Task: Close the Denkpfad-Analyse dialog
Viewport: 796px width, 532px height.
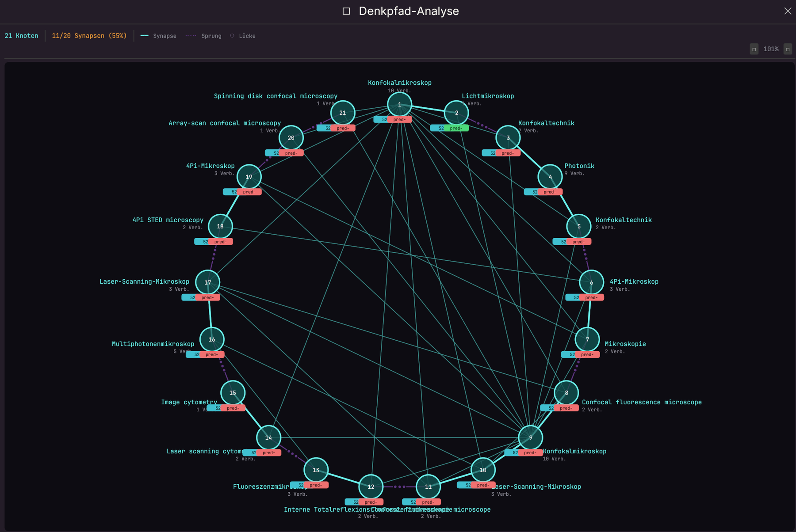Action: coord(788,11)
